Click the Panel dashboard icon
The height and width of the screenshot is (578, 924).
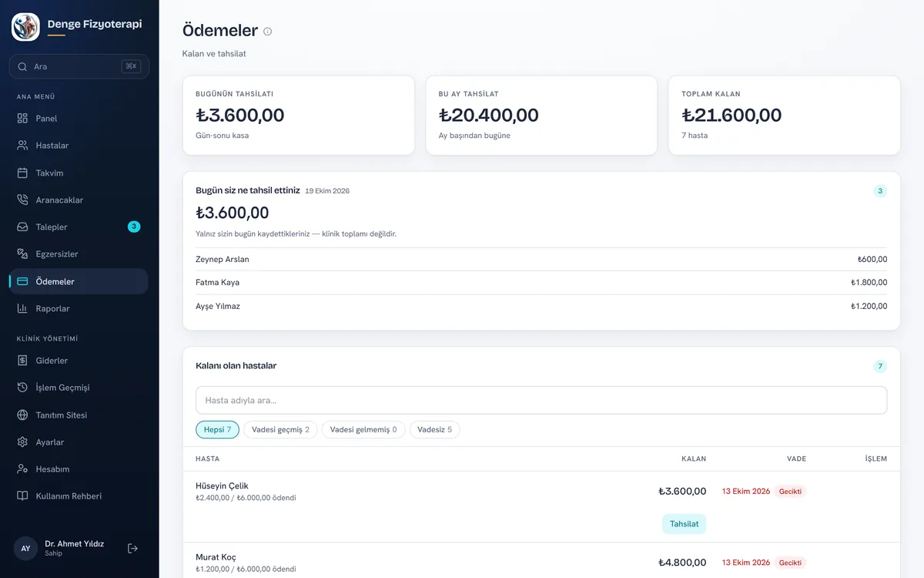coord(22,119)
